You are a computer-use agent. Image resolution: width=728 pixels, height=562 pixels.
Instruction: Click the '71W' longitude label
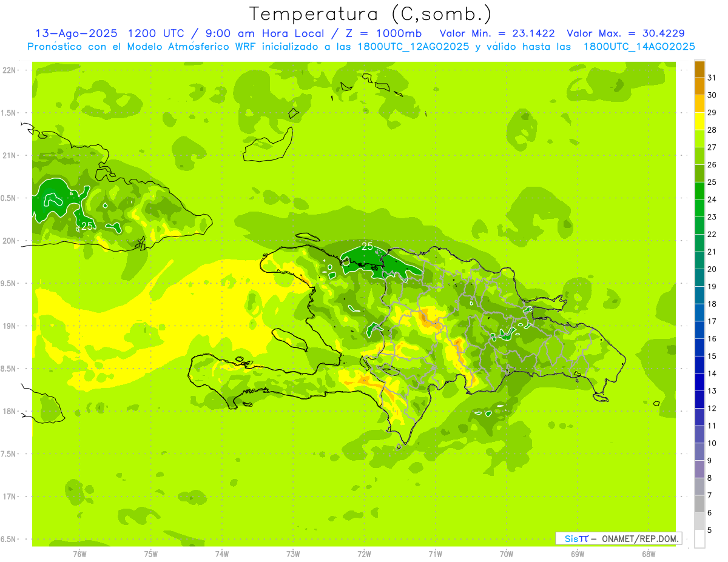435,555
